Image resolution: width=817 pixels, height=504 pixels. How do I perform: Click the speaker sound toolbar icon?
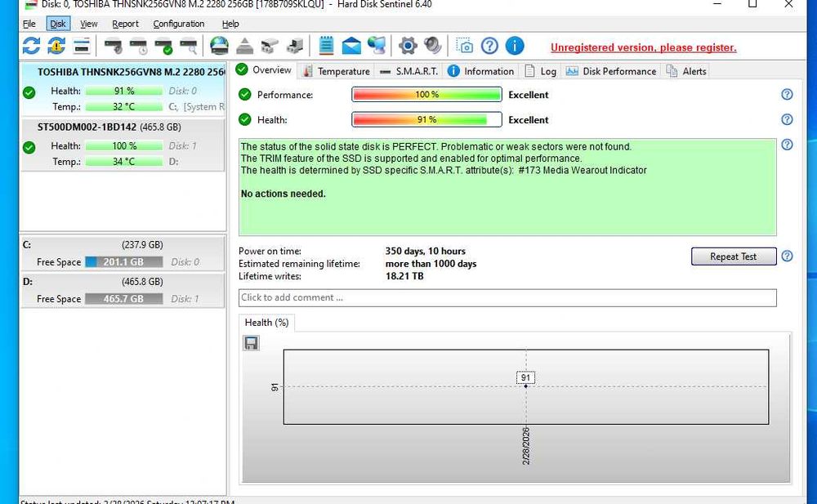tap(432, 46)
